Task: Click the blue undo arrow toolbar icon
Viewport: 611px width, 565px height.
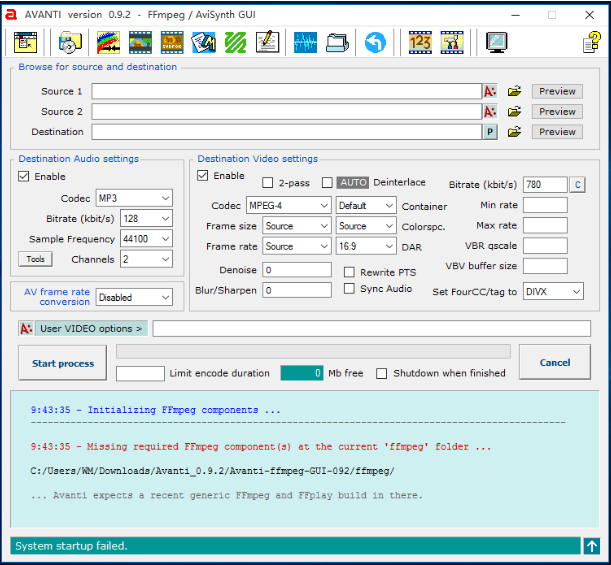Action: 375,42
